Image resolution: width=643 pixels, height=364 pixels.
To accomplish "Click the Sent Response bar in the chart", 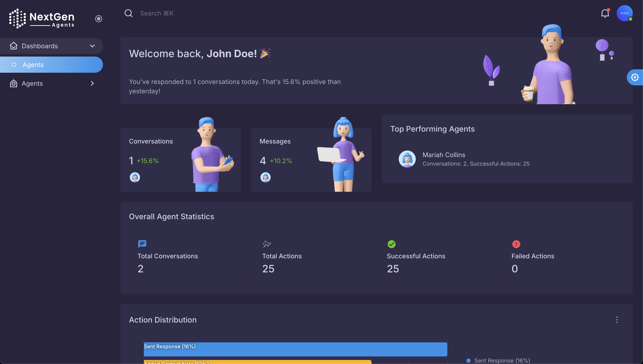I will coord(295,349).
